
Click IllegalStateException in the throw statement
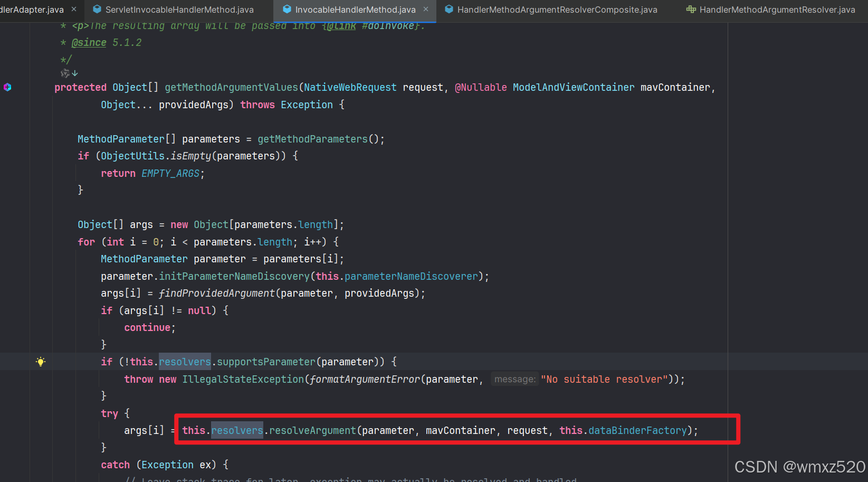[243, 379]
